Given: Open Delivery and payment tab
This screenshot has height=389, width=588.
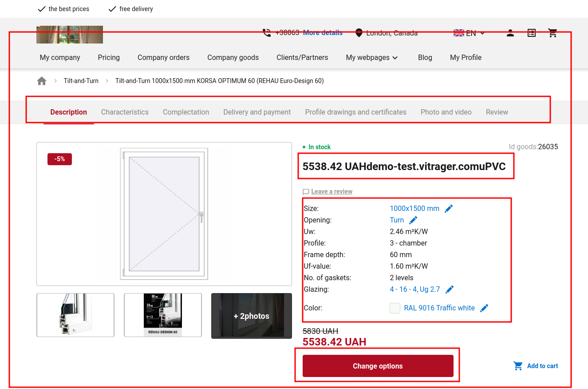Looking at the screenshot, I should point(257,112).
